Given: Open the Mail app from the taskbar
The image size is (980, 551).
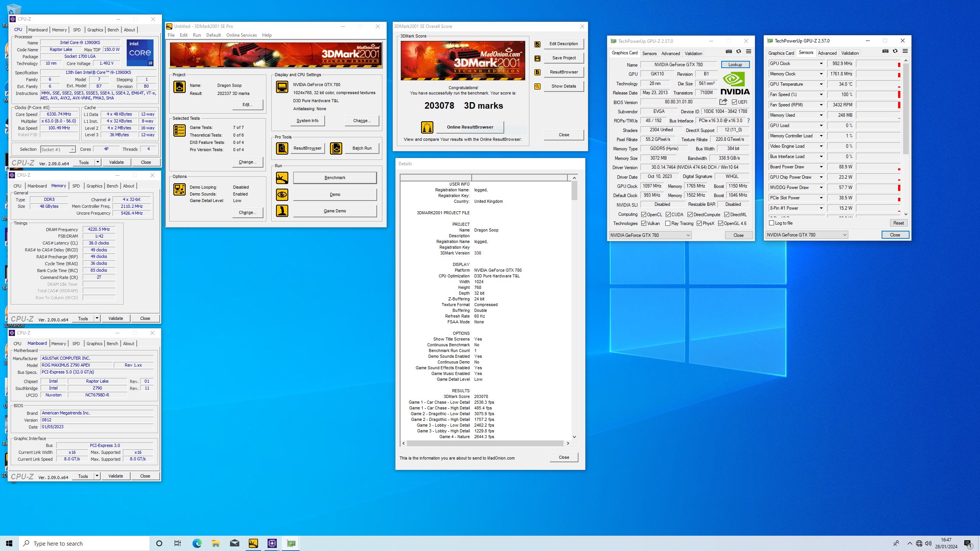Looking at the screenshot, I should (234, 543).
